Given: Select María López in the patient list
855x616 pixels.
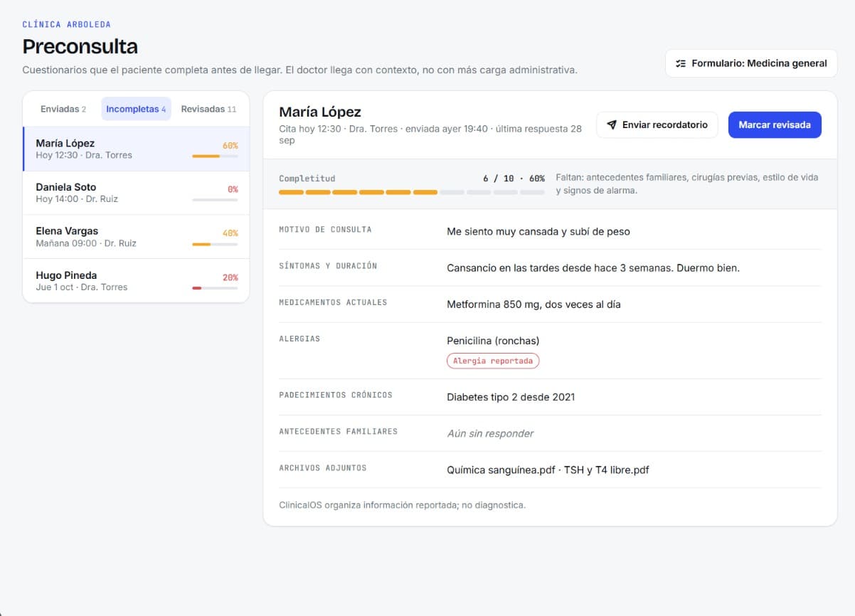Looking at the screenshot, I should pos(136,149).
